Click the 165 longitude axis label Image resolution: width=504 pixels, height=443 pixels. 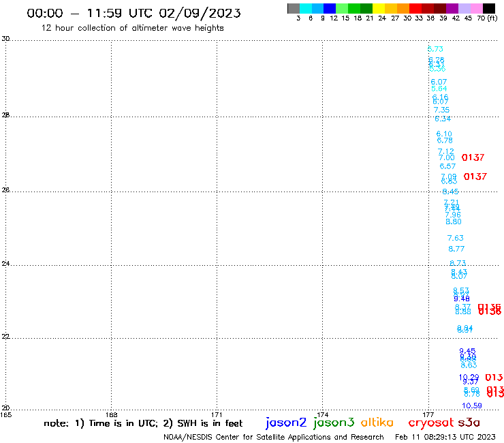tap(5, 414)
